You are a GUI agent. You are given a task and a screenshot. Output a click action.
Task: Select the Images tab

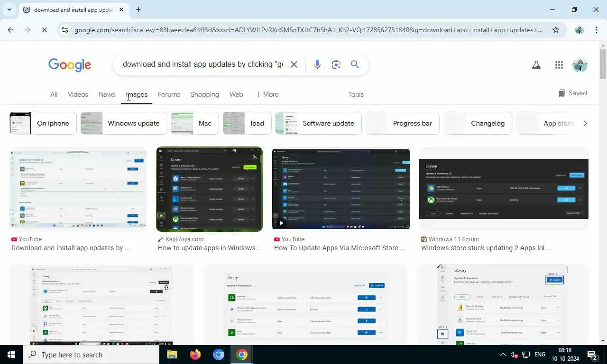[137, 94]
